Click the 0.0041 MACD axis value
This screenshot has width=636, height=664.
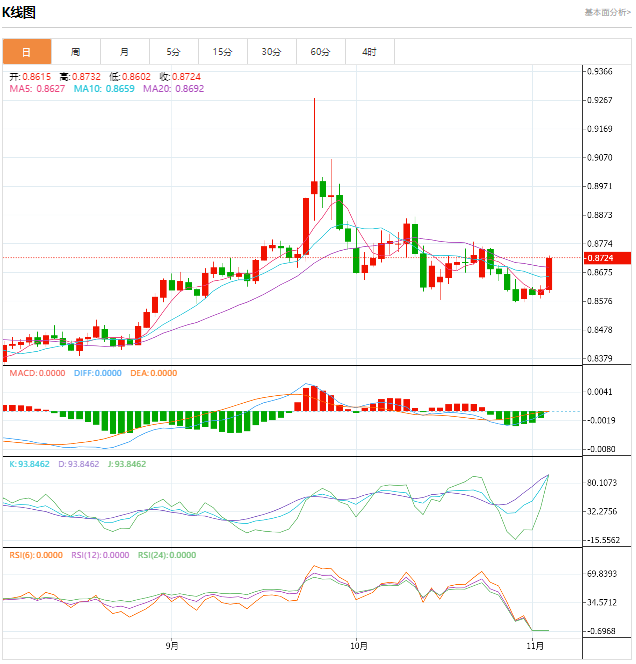click(600, 392)
